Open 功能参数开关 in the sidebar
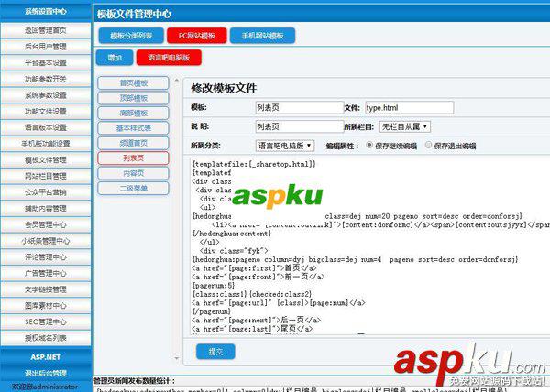 point(46,79)
